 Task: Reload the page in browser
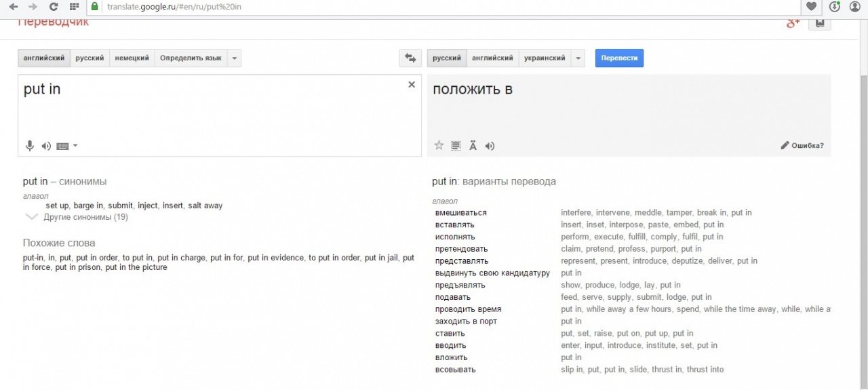[x=53, y=7]
